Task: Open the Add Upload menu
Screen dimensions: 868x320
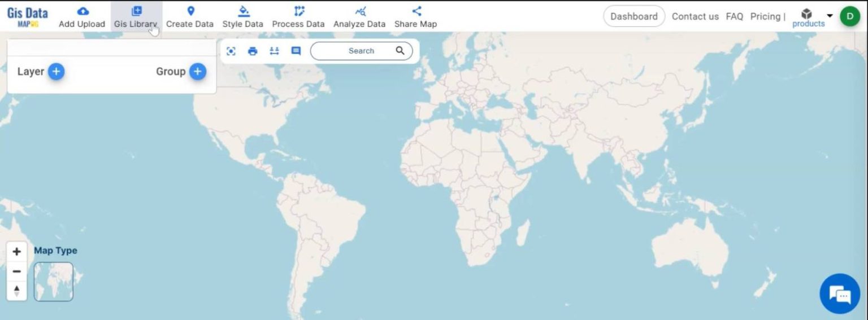Action: pyautogui.click(x=82, y=17)
